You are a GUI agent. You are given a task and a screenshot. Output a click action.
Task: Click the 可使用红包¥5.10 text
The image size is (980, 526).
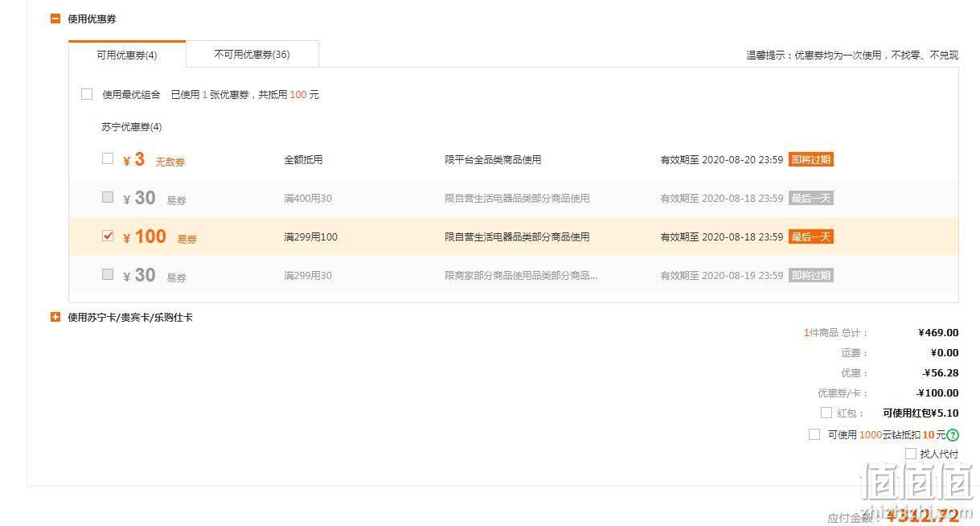pos(921,413)
